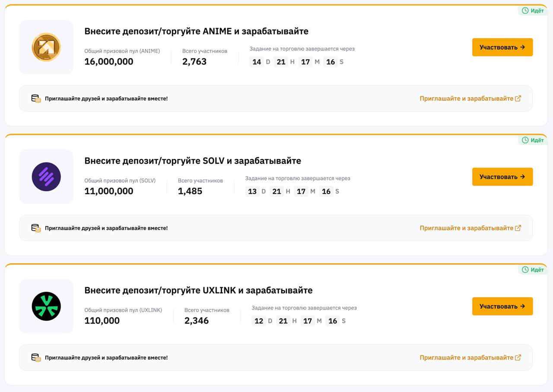Click the purple SOLV token logo

46,177
